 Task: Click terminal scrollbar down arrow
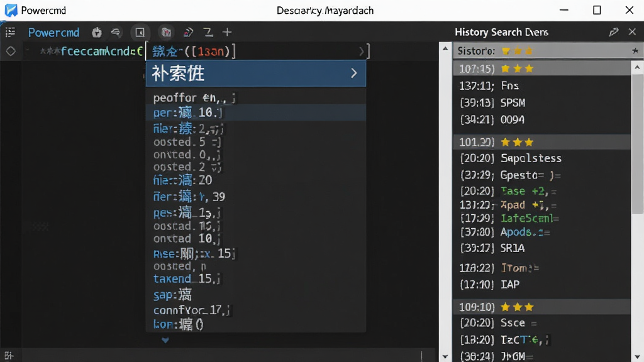pyautogui.click(x=445, y=356)
